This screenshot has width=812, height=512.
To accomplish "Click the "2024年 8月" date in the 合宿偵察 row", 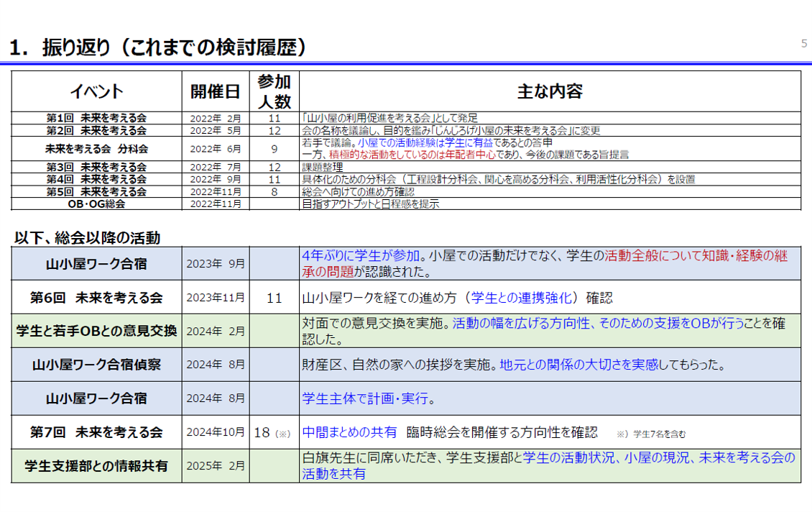I will pos(216,365).
